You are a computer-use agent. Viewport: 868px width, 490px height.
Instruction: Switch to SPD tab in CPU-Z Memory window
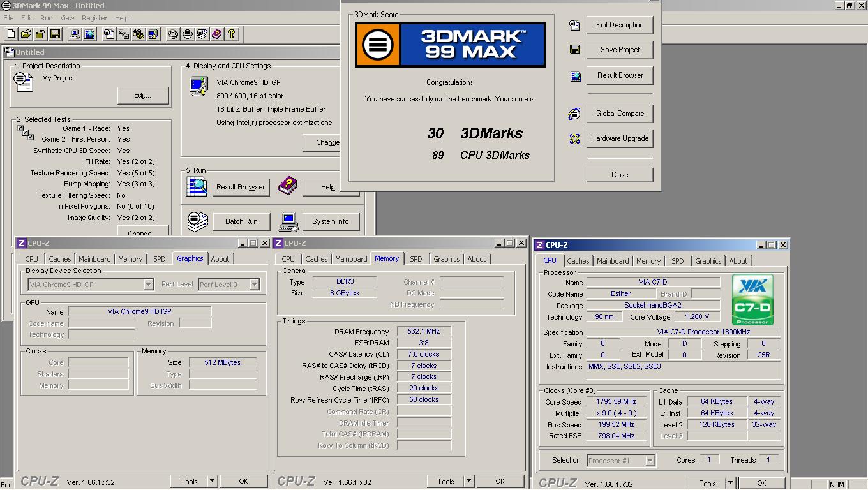coord(416,259)
